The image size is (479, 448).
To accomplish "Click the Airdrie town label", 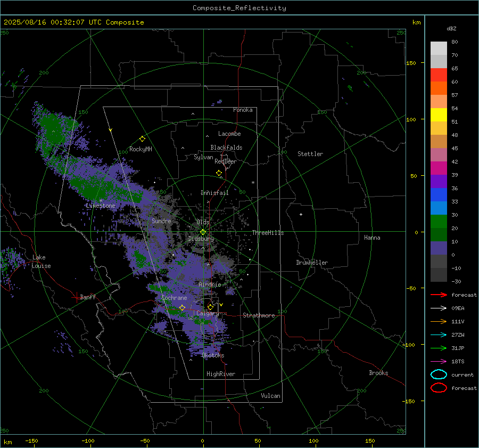I will pyautogui.click(x=210, y=284).
